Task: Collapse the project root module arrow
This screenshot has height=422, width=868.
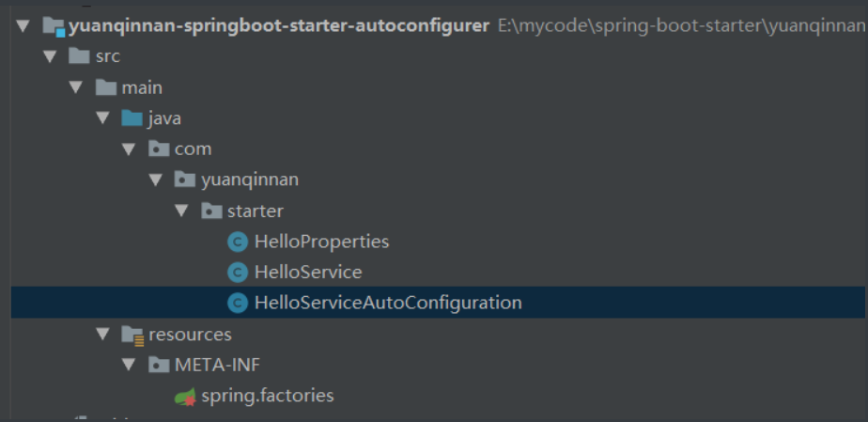Action: pos(23,25)
